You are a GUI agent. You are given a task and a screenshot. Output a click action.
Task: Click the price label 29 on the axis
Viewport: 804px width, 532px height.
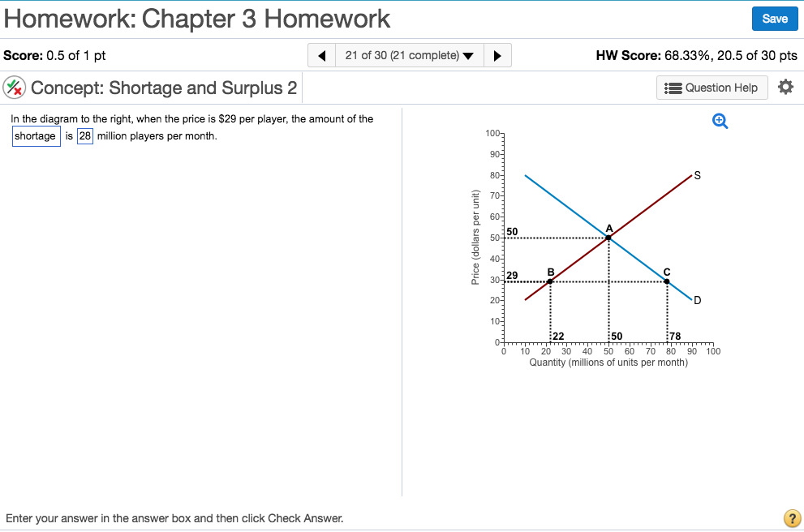click(x=510, y=276)
